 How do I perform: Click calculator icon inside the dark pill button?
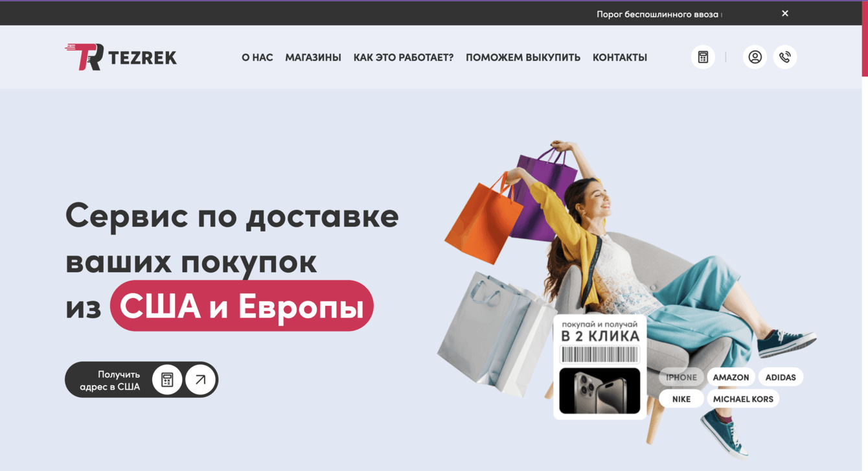pos(167,380)
